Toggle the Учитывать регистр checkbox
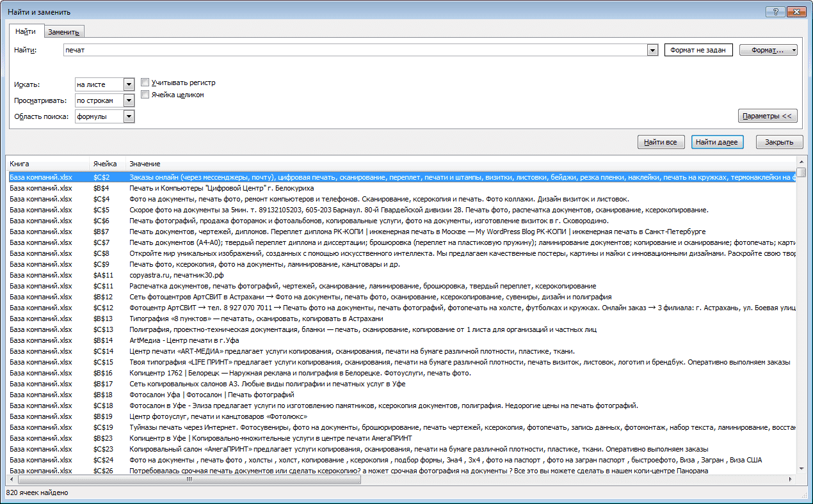The width and height of the screenshot is (813, 504). (x=145, y=83)
